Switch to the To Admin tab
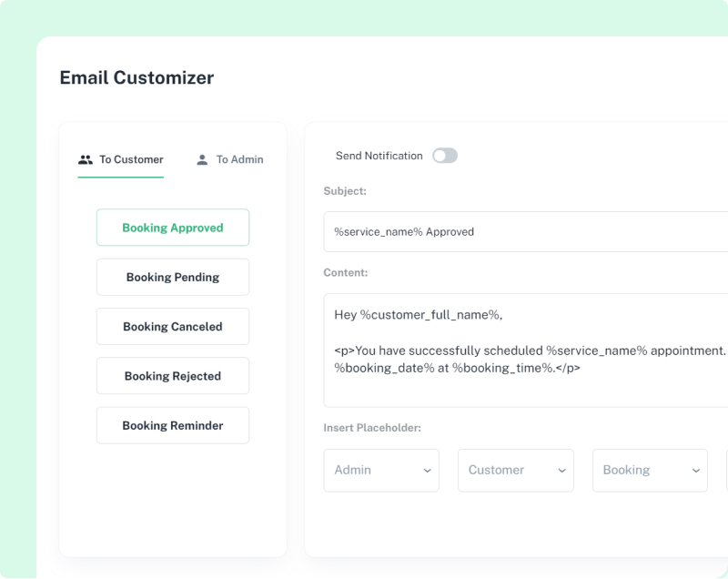This screenshot has width=728, height=579. pyautogui.click(x=228, y=159)
